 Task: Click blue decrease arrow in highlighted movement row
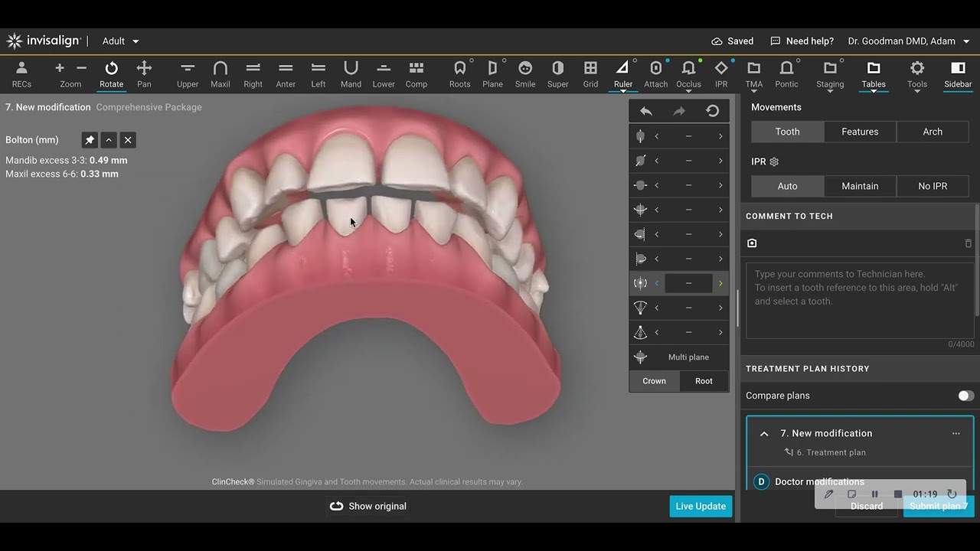[x=656, y=283]
